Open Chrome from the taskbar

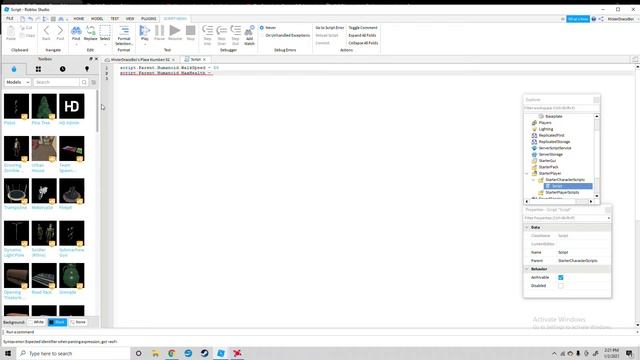pyautogui.click(x=171, y=353)
